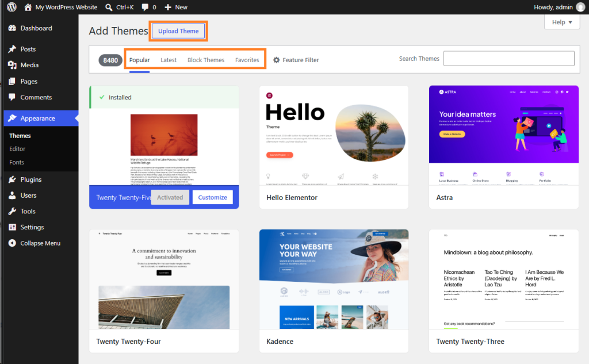Click the New menu in admin bar
The image size is (589, 364).
(x=176, y=7)
